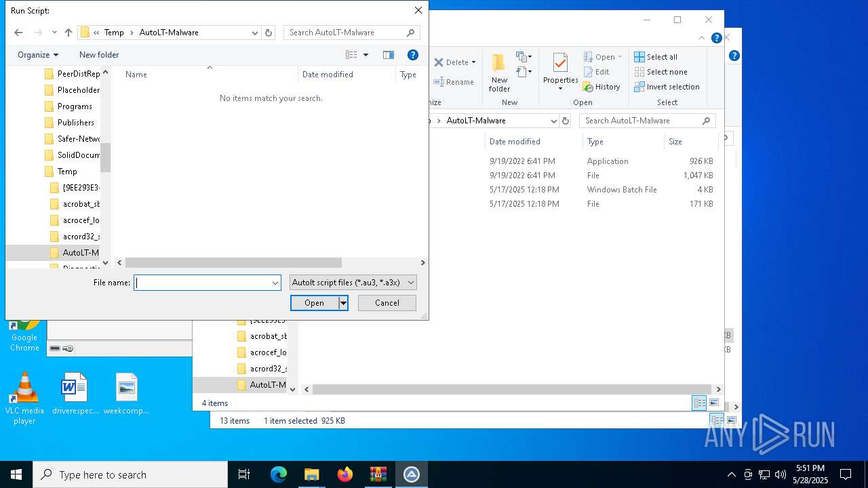Select Programs folder in tree
This screenshot has width=868, height=488.
pyautogui.click(x=68, y=106)
